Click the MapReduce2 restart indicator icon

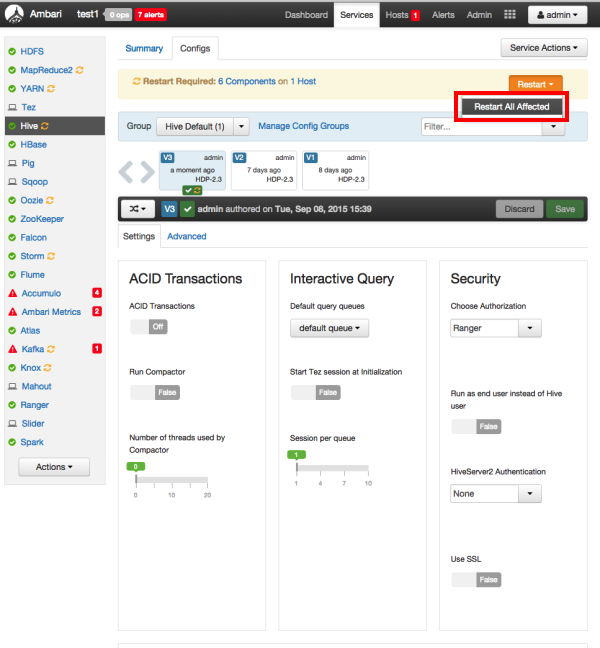pyautogui.click(x=79, y=70)
